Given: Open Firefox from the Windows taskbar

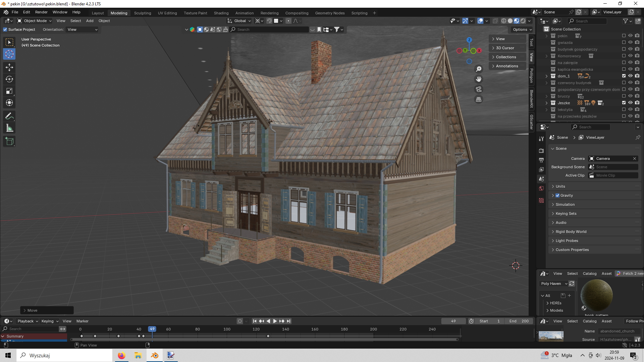Looking at the screenshot, I should tap(121, 355).
